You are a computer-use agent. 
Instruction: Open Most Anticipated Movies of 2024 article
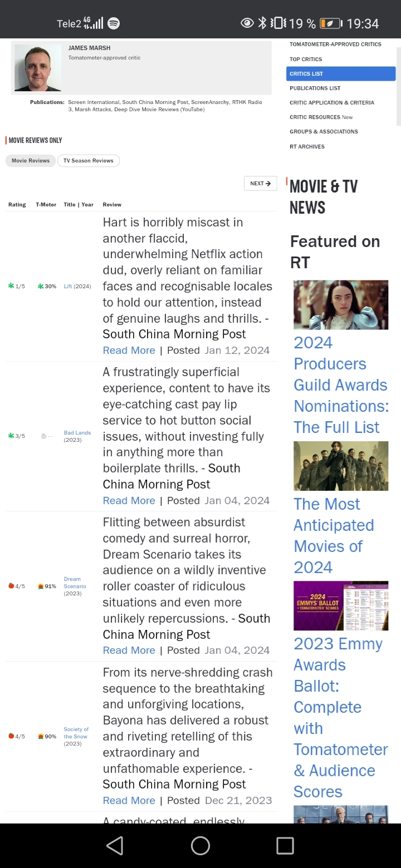coord(333,535)
